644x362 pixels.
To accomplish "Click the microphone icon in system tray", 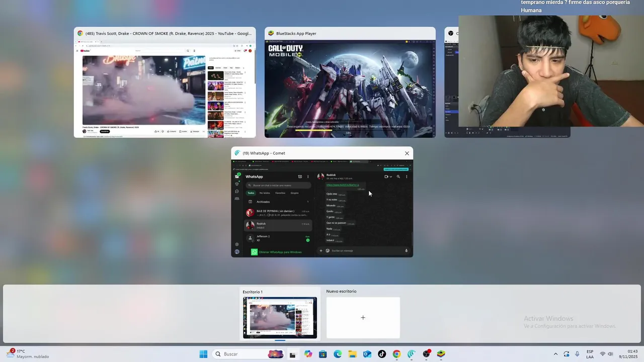I will pyautogui.click(x=577, y=354).
